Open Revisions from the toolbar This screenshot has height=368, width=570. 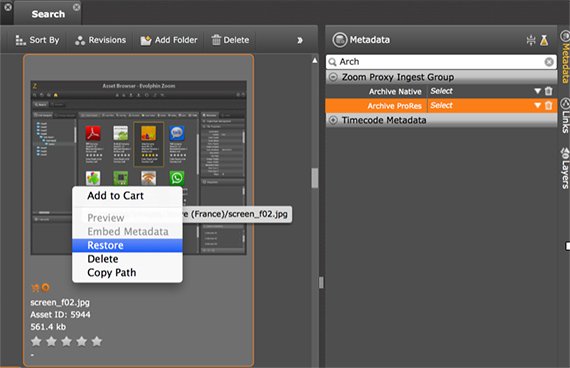click(x=100, y=40)
